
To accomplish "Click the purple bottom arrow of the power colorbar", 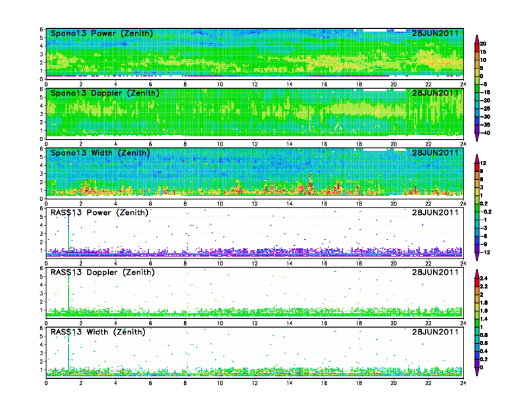I will (477, 137).
